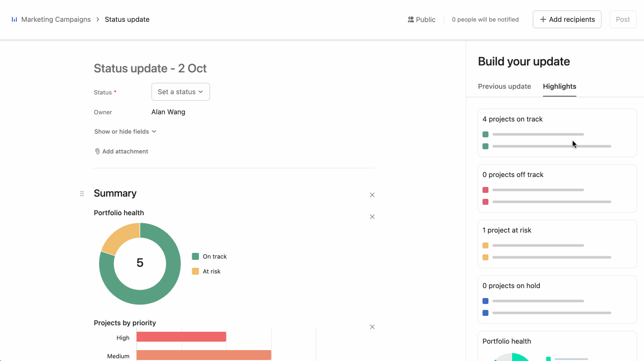Edit the Status update - 2 Oct title
The width and height of the screenshot is (644, 361).
point(150,68)
